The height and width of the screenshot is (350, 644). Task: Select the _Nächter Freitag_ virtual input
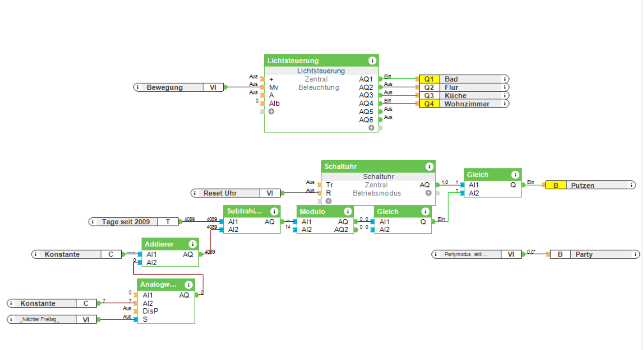52,319
